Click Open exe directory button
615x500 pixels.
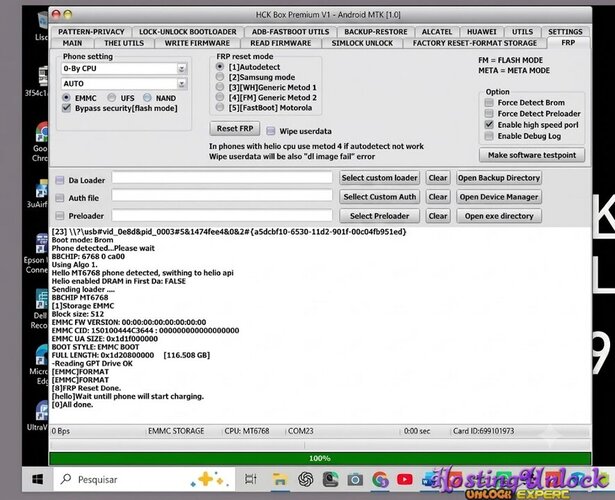click(499, 216)
